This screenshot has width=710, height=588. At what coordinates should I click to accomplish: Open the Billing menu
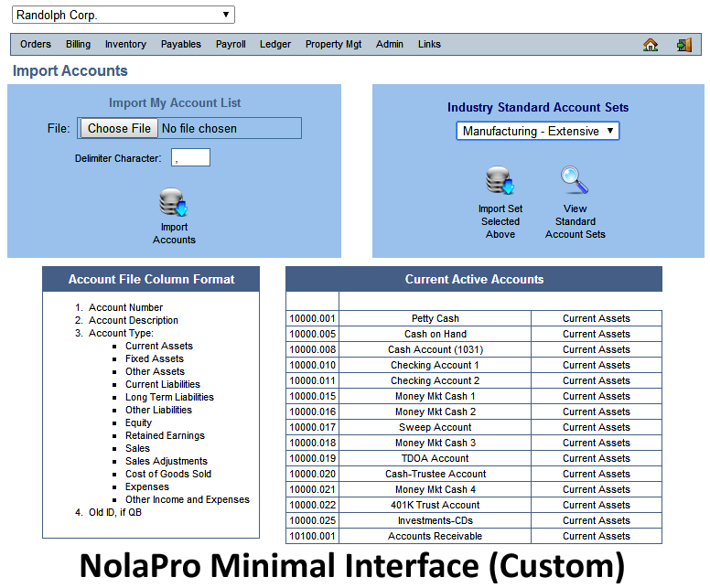tap(78, 44)
